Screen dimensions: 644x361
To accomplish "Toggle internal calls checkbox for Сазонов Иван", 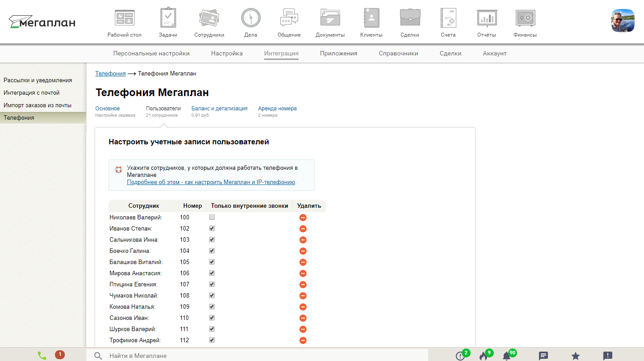I will [x=212, y=318].
